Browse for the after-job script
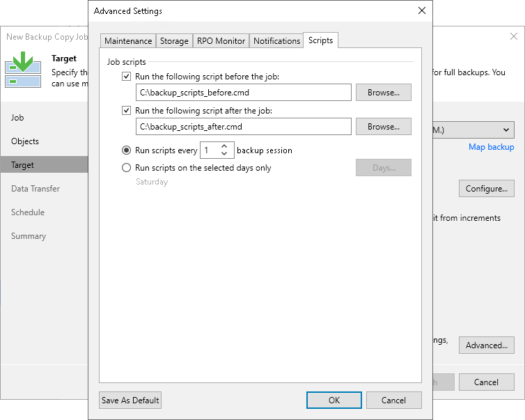Image resolution: width=525 pixels, height=420 pixels. point(384,127)
